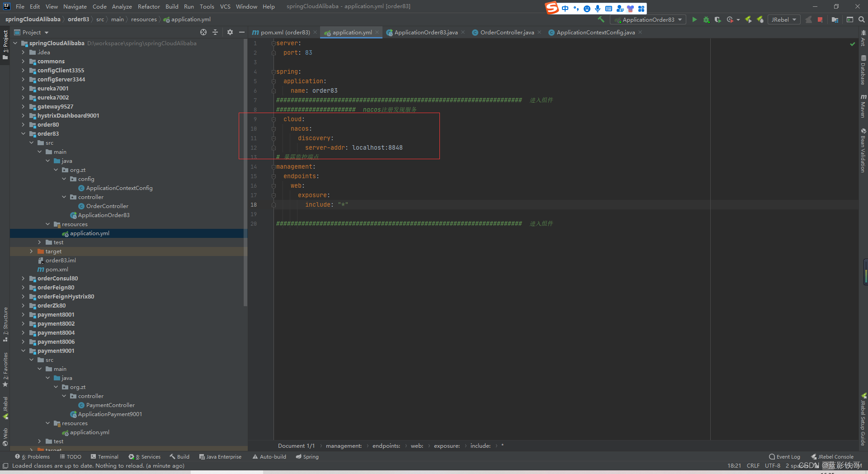Debug with JRebel rocket-bug icon
Screen dimensions: 868x474
pos(760,19)
